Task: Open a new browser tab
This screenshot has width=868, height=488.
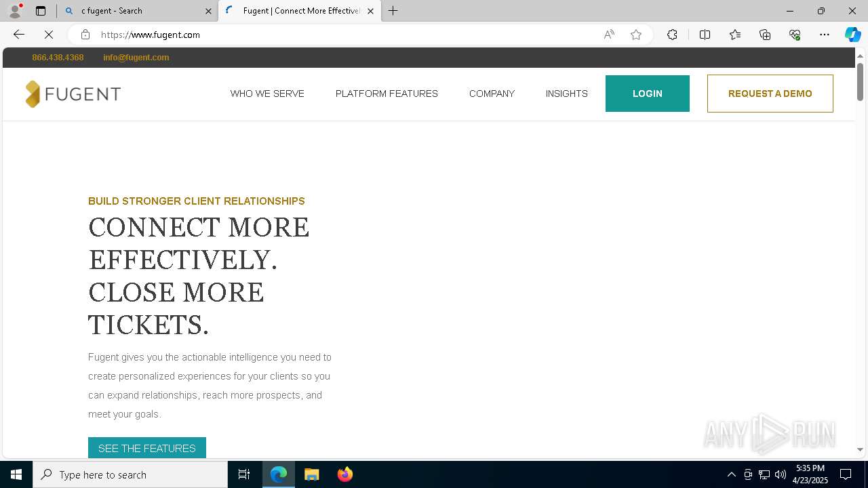Action: tap(393, 11)
